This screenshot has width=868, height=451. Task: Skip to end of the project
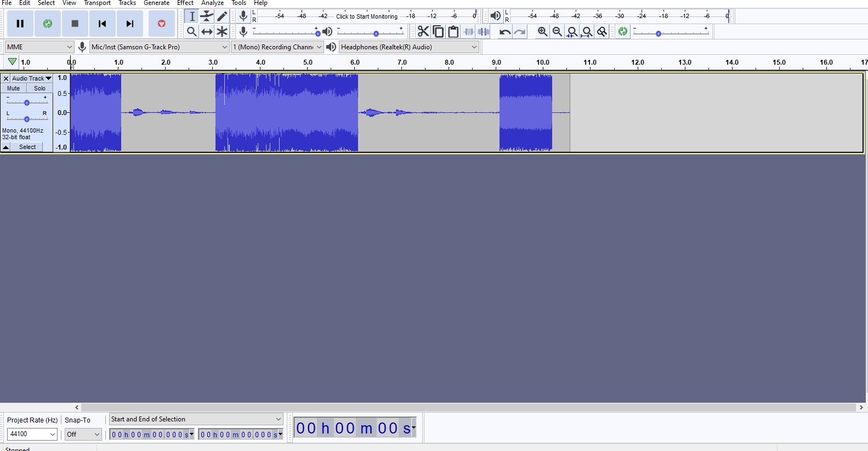coord(130,24)
